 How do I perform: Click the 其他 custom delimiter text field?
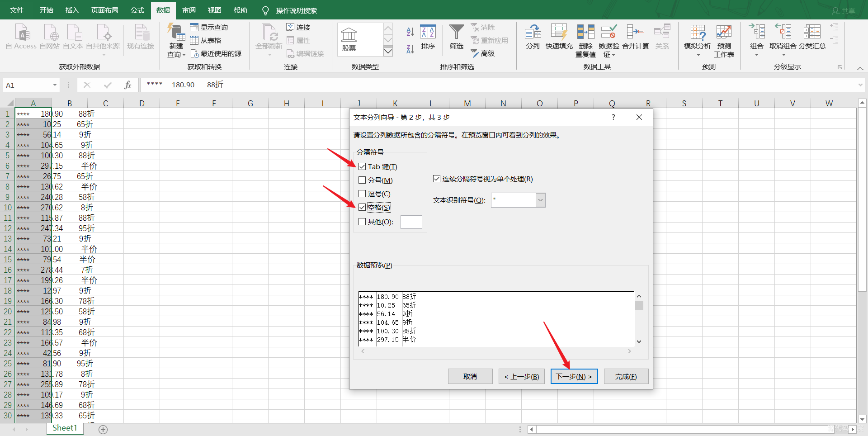(411, 222)
